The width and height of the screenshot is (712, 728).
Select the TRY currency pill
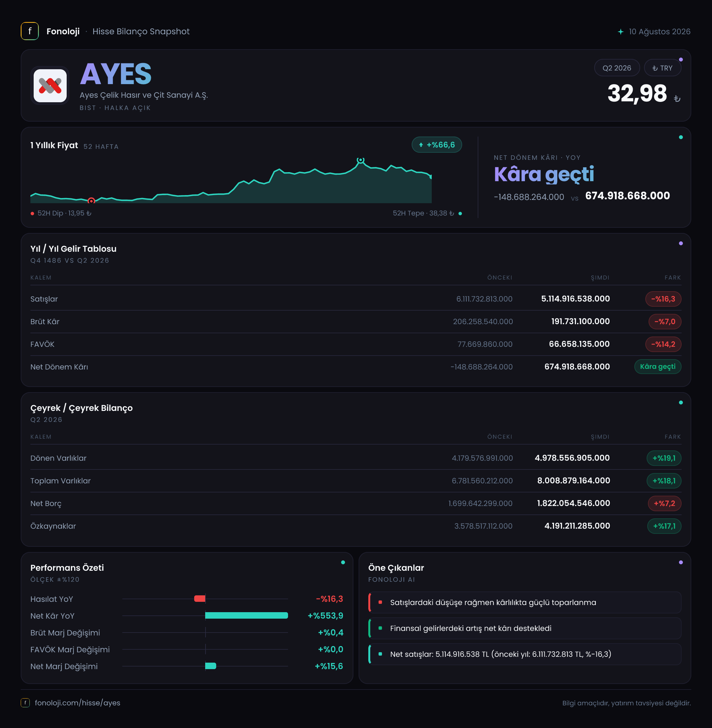coord(662,68)
